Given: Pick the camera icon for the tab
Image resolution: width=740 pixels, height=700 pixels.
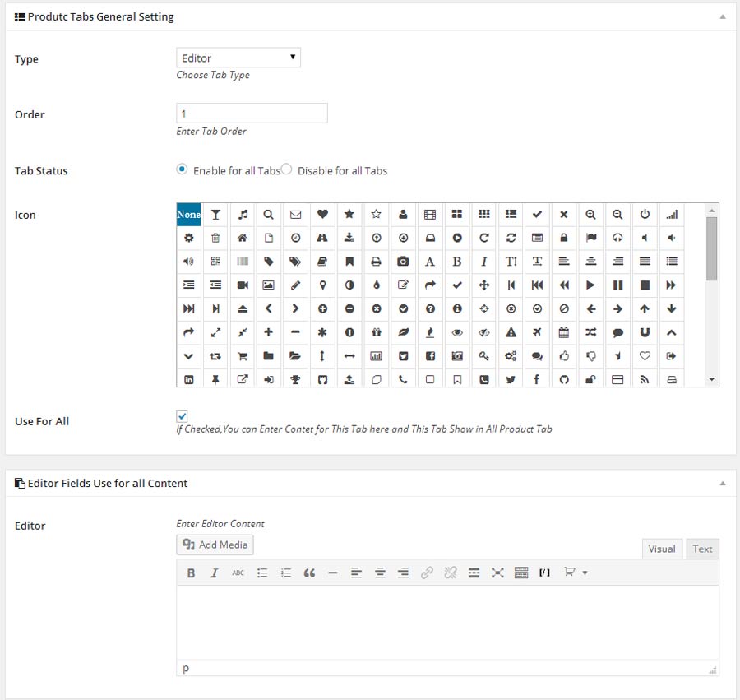Looking at the screenshot, I should tap(403, 262).
